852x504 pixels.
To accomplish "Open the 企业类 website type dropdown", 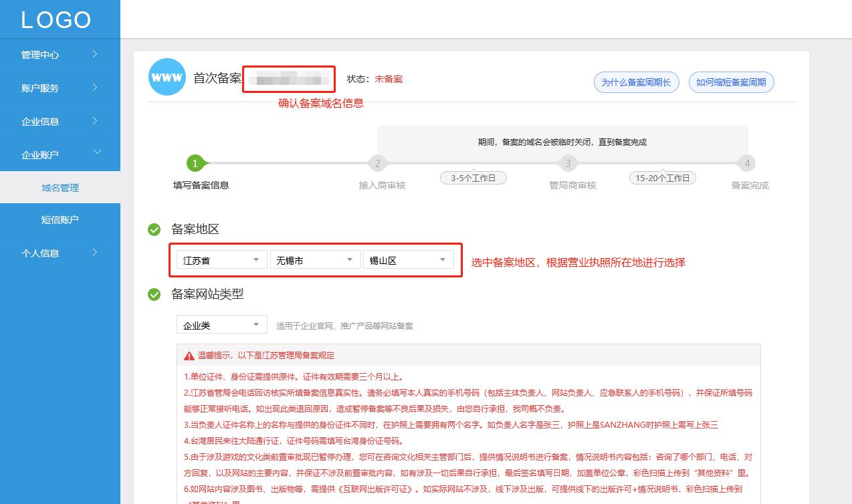I will click(x=221, y=324).
